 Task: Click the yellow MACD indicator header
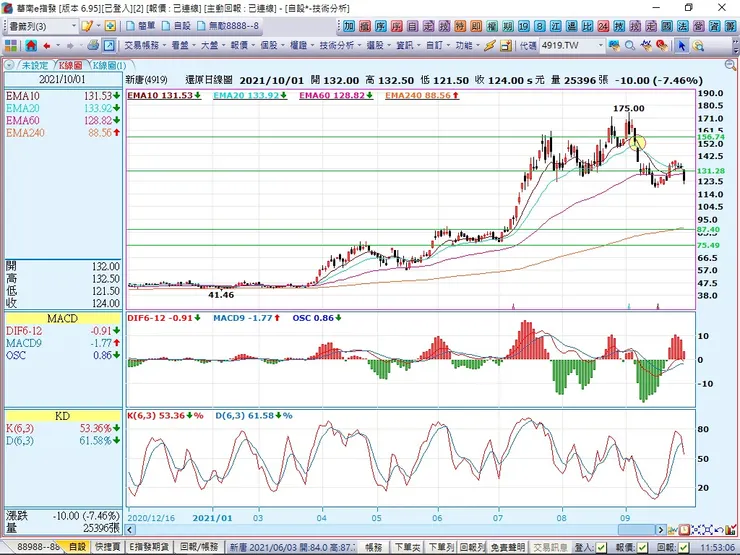63,319
